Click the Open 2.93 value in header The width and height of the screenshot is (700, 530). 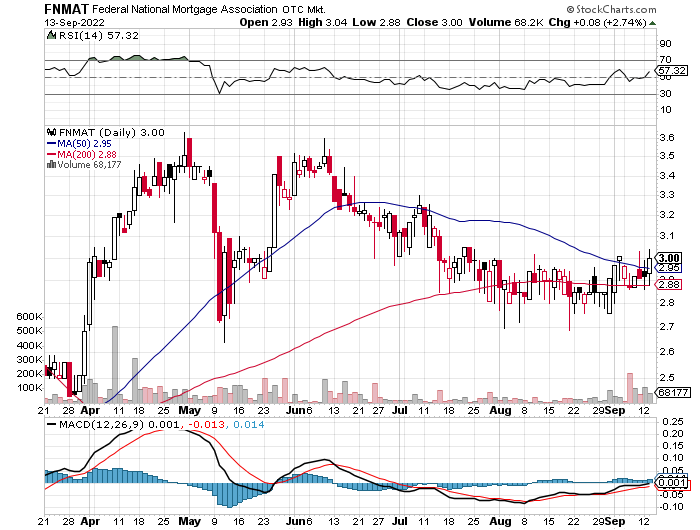[266, 22]
